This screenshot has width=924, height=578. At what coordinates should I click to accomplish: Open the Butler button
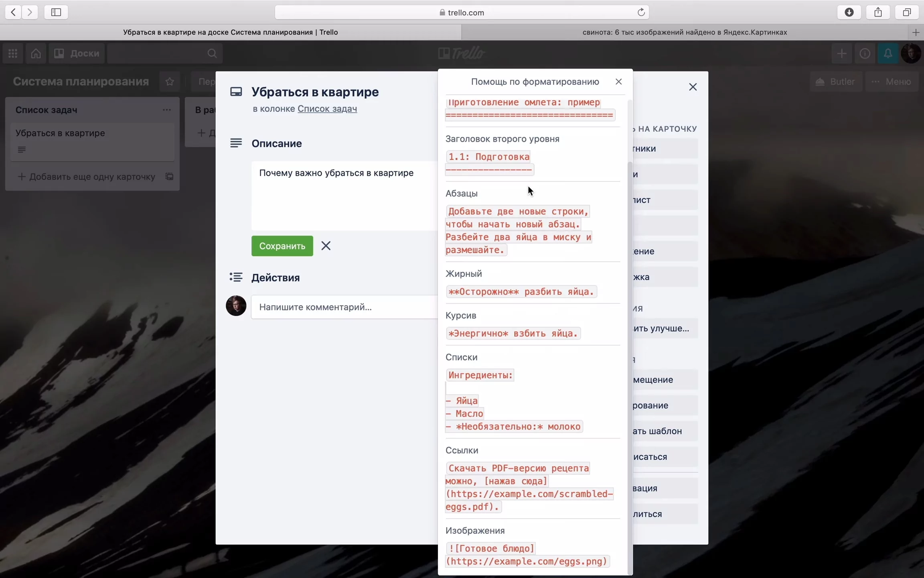click(835, 81)
